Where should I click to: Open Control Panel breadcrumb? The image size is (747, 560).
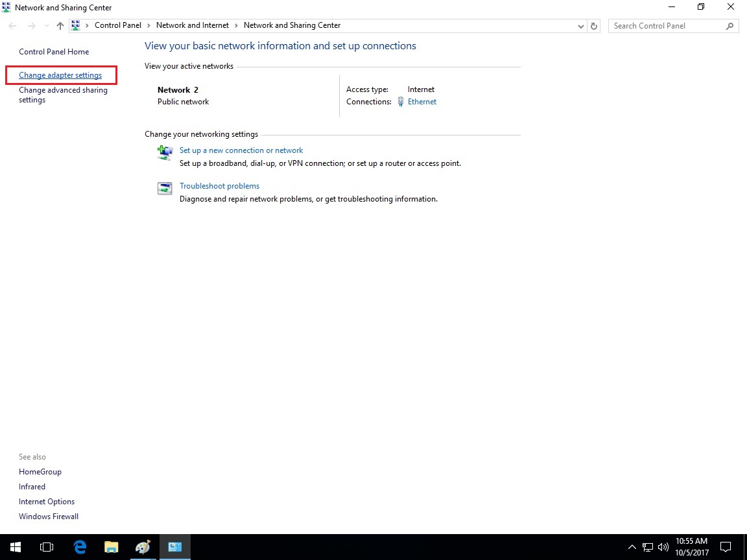(x=117, y=25)
